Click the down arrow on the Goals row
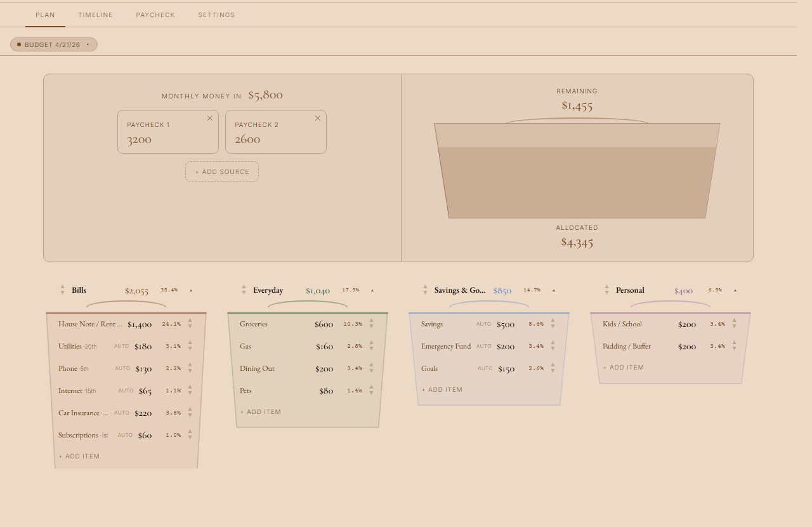812x527 pixels. [x=553, y=371]
